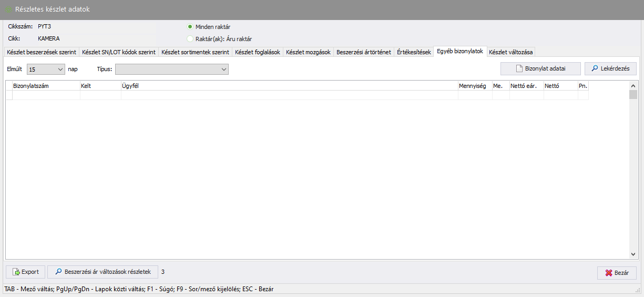
Task: Open the Készlet változása tab
Action: 510,52
